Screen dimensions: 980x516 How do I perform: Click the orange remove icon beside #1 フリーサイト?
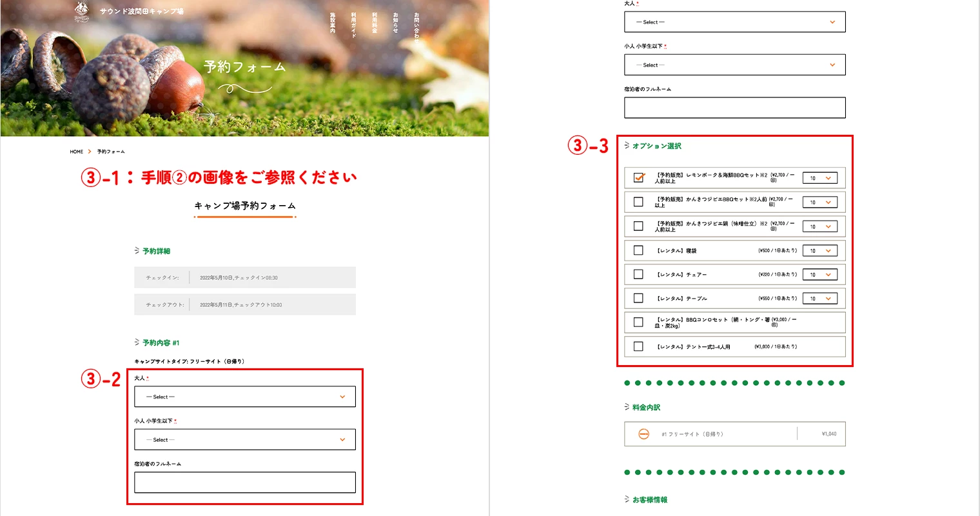pyautogui.click(x=643, y=434)
